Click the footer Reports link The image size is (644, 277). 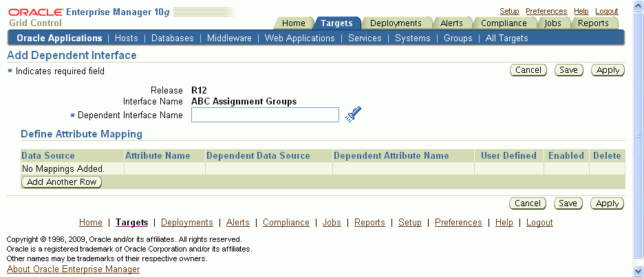[369, 223]
